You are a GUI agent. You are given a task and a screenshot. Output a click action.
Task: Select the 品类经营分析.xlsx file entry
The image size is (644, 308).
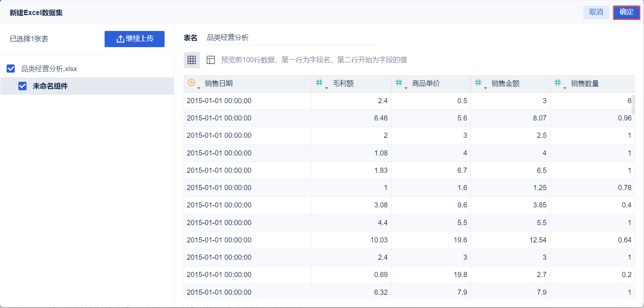(x=49, y=69)
